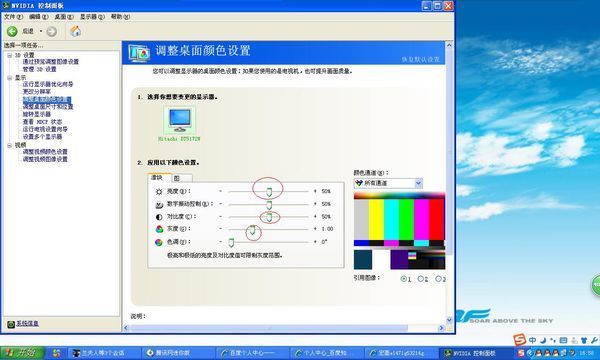This screenshot has width=600, height=360.
Task: Select the Hitachi monitor display icon
Action: pos(179,120)
